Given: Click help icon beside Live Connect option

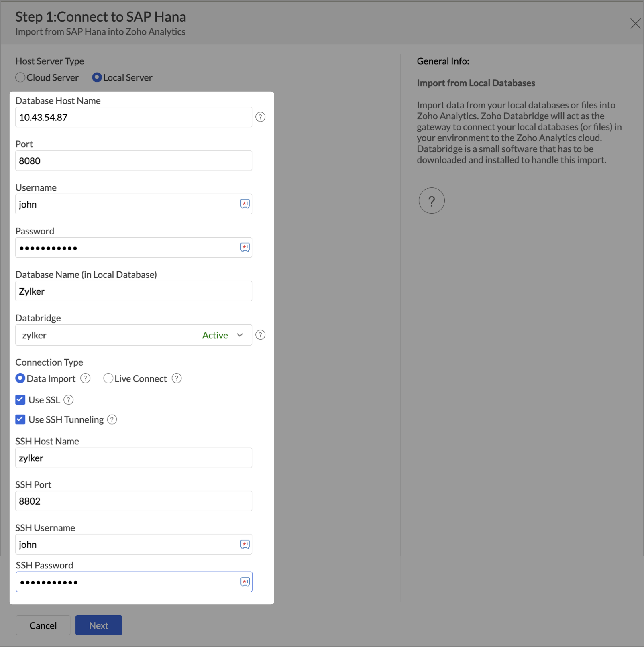Looking at the screenshot, I should (177, 378).
